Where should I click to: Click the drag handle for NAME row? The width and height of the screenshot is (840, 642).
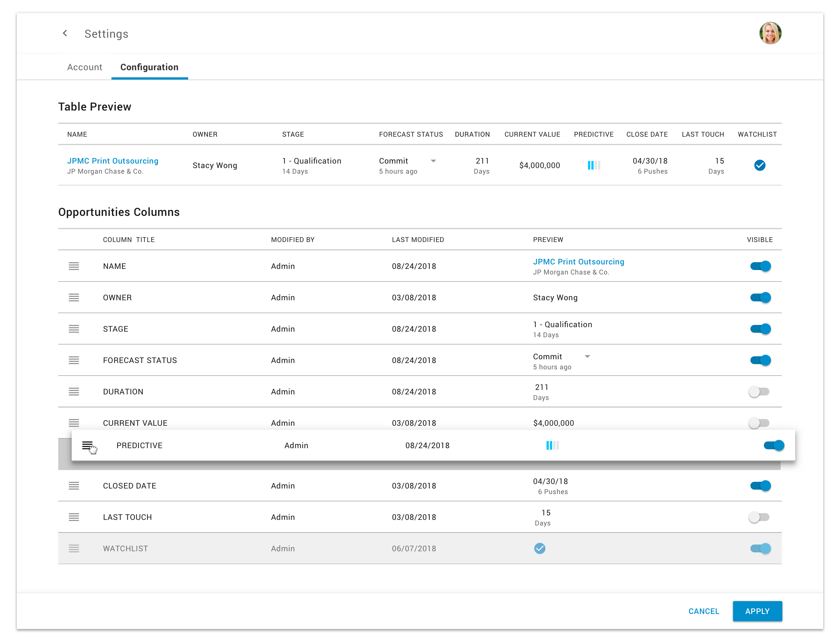(x=74, y=266)
